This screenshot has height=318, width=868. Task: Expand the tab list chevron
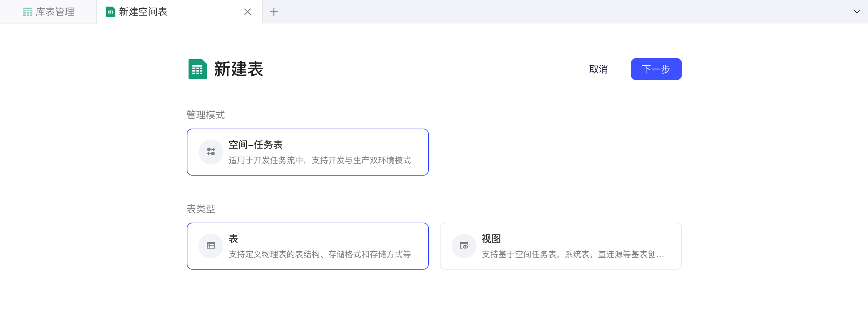coord(857,12)
